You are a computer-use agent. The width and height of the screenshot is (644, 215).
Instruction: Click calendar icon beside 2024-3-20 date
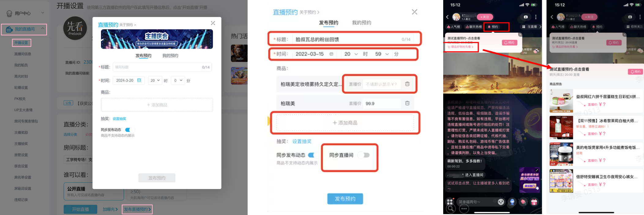pyautogui.click(x=139, y=80)
